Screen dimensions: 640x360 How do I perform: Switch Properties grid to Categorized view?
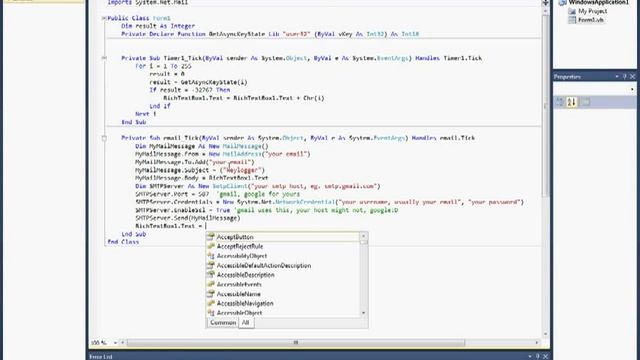(x=560, y=102)
